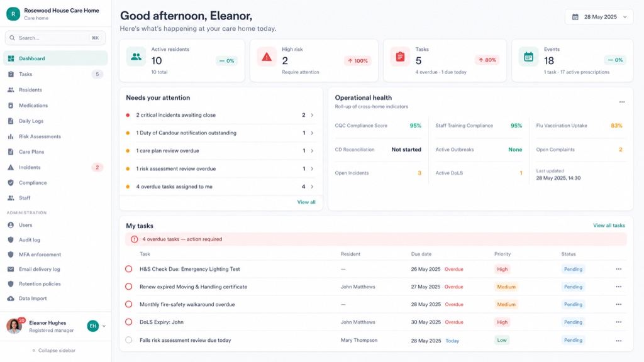
Task: Open options menu for Emergency Lighting Test row
Action: [619, 269]
